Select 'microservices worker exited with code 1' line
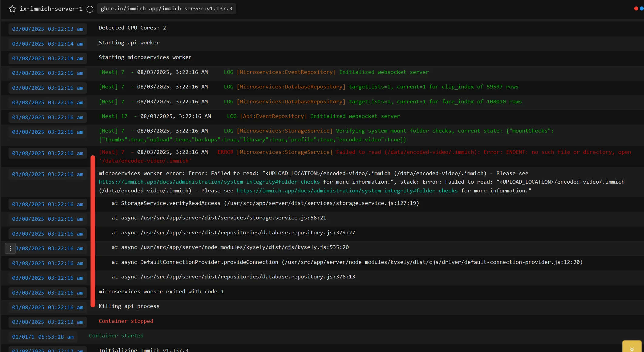 click(x=161, y=292)
